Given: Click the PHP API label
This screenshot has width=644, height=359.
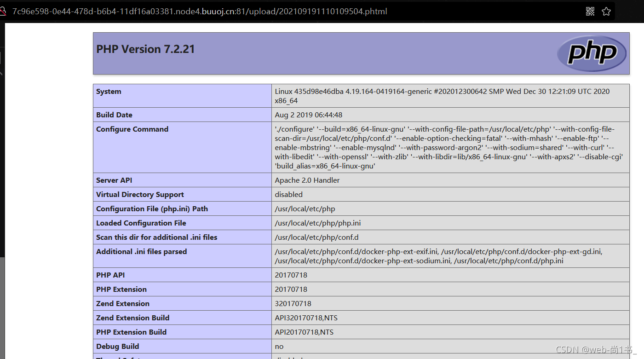Looking at the screenshot, I should pyautogui.click(x=110, y=275).
